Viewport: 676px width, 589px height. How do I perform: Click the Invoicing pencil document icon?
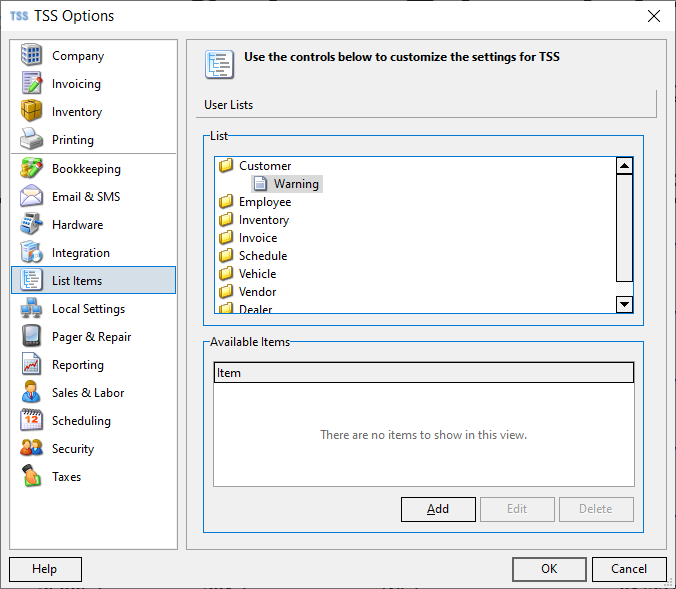click(x=31, y=83)
